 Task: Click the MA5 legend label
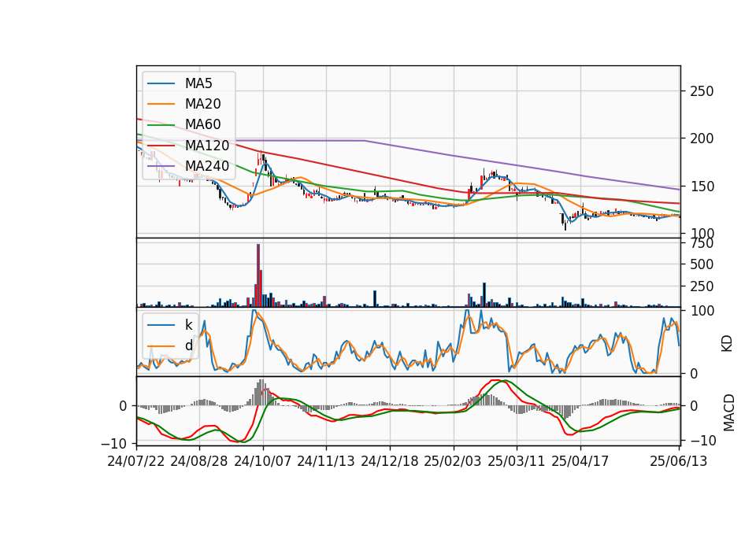[x=198, y=83]
